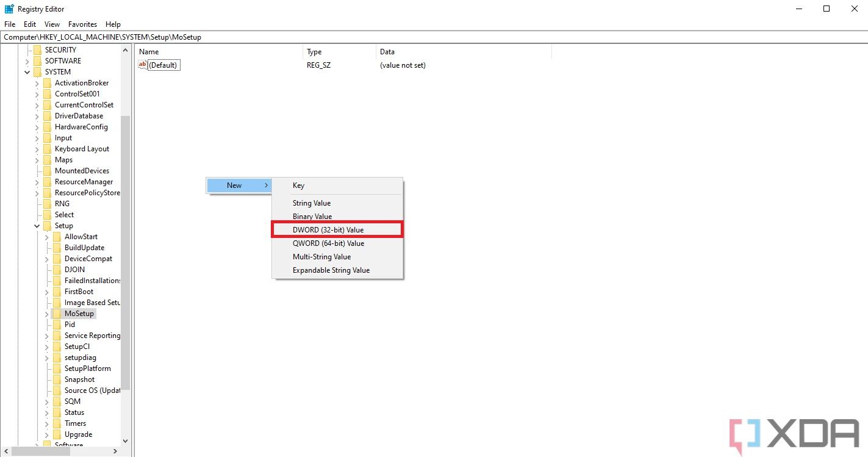Collapse the SYSTEM key
The width and height of the screenshot is (868, 457).
tap(26, 71)
